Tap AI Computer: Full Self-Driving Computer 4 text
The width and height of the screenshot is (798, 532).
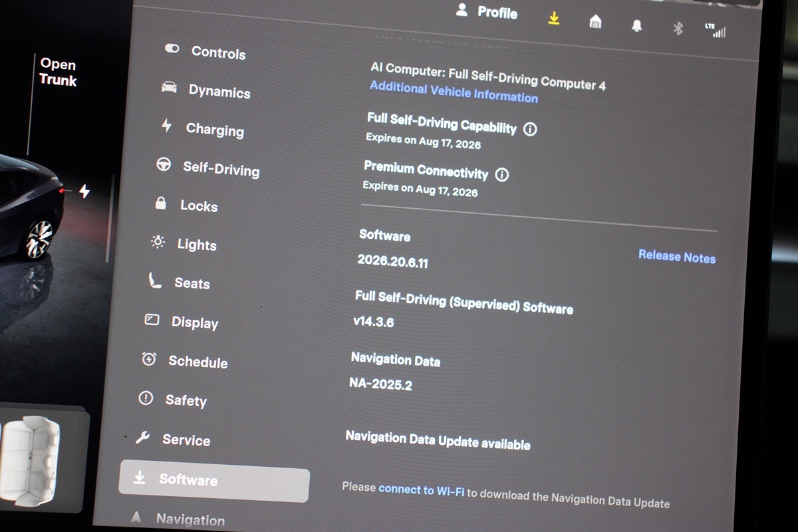pos(488,75)
